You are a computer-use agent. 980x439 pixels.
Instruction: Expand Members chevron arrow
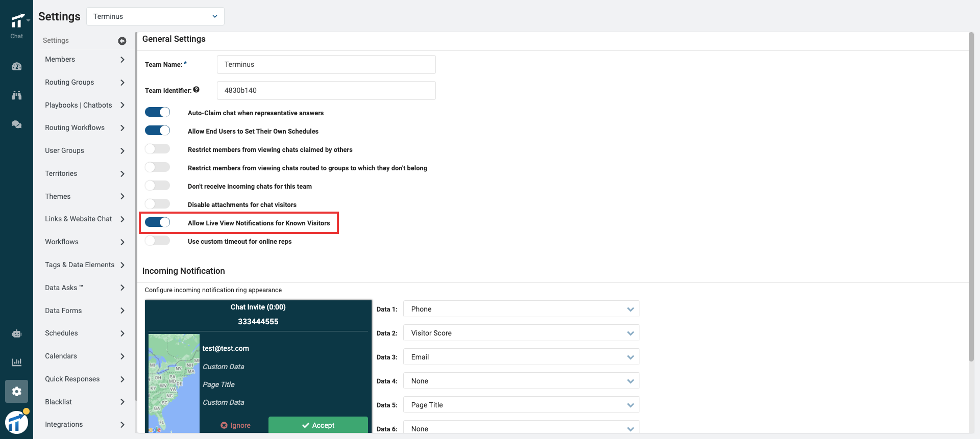pyautogui.click(x=122, y=60)
